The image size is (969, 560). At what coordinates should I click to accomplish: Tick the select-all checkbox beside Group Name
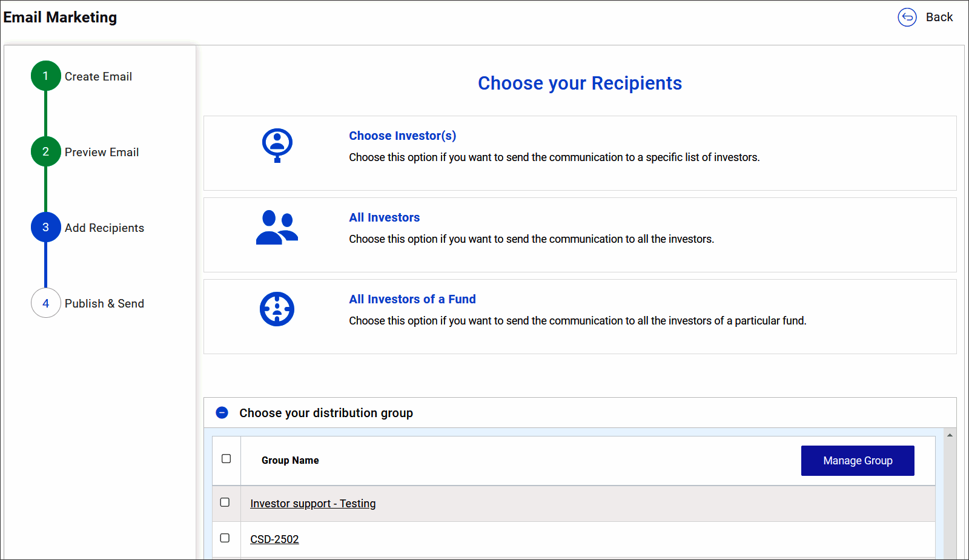[x=226, y=460]
